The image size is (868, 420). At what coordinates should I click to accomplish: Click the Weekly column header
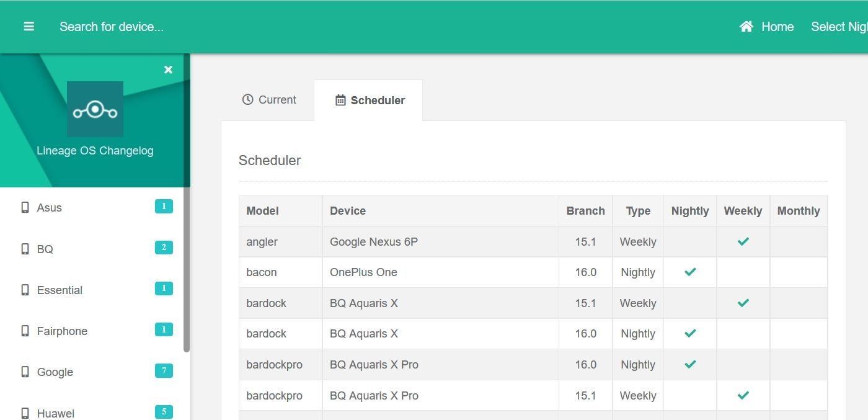[743, 211]
